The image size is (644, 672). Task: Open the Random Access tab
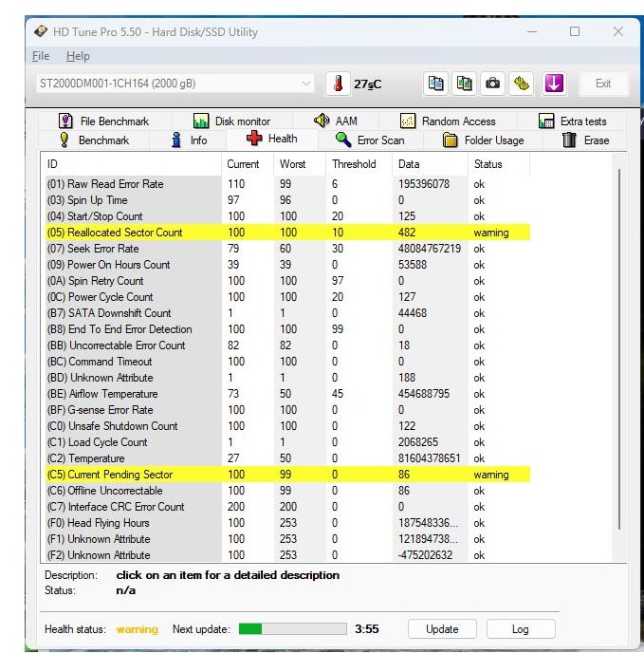tap(449, 121)
